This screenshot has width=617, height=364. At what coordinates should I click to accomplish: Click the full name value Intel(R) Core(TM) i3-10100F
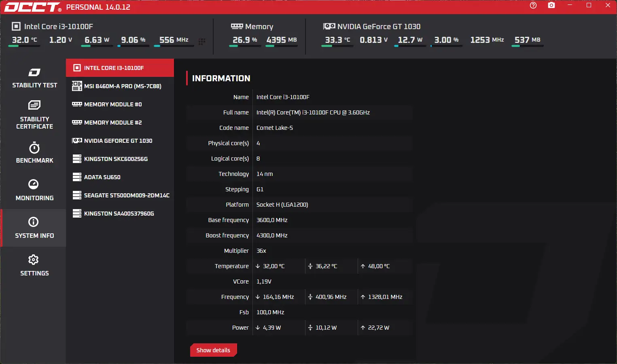click(313, 112)
